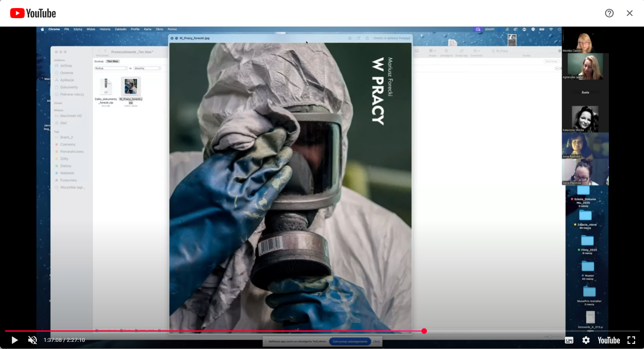
Task: Open the Edytuj menu
Action: click(78, 29)
